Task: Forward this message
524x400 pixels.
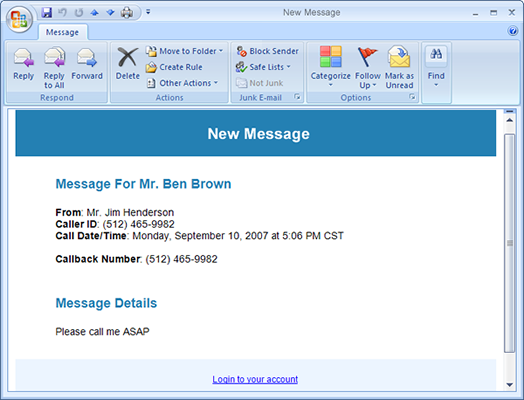Action: [87, 65]
